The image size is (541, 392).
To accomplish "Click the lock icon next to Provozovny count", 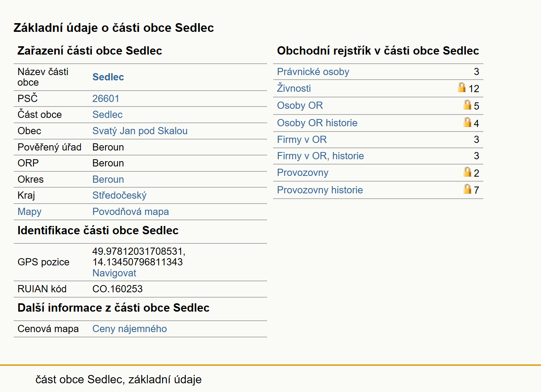I will tap(467, 172).
